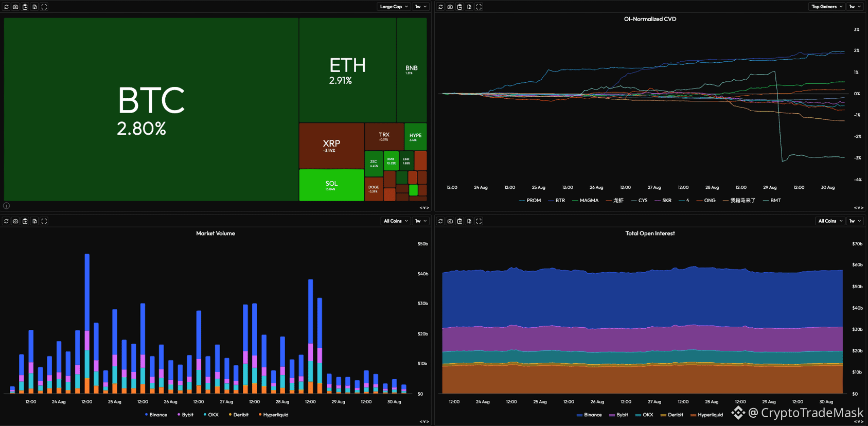
Task: Take a snapshot of the OI-Normalized CVD chart
Action: (450, 7)
